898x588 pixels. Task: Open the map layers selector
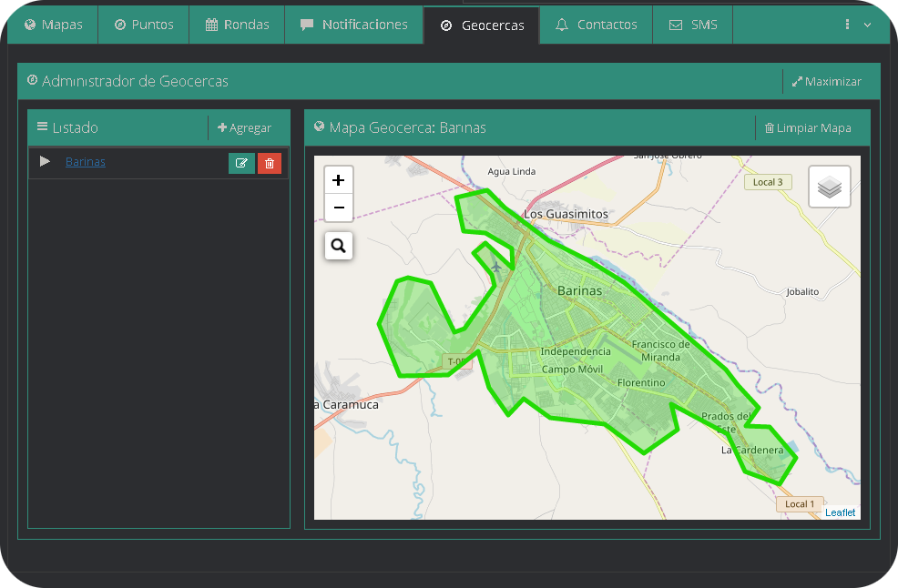point(829,188)
